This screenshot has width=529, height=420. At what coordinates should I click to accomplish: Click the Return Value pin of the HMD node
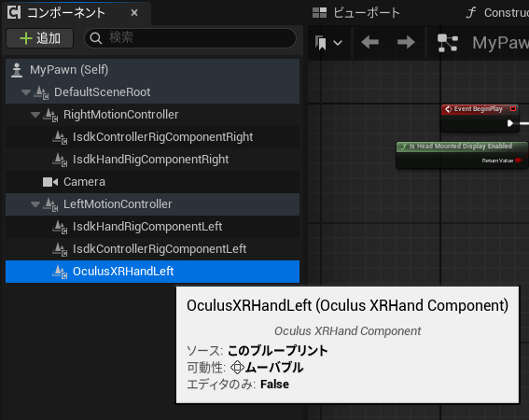519,161
